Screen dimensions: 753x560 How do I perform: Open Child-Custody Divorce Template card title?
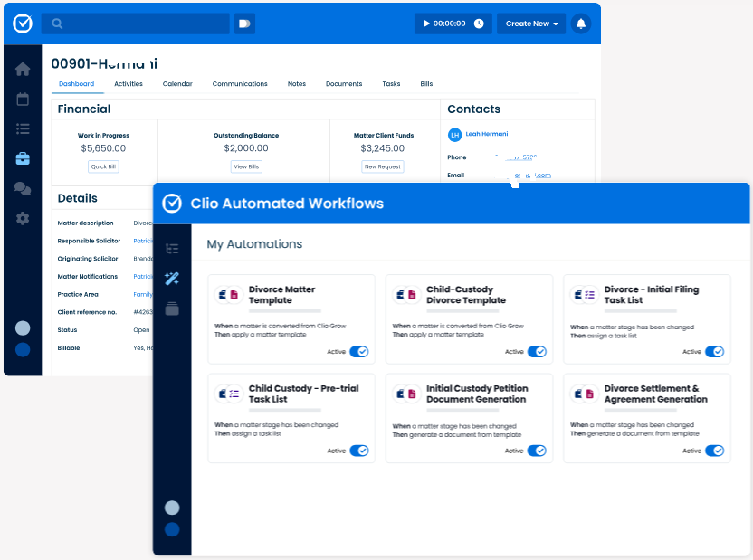466,295
